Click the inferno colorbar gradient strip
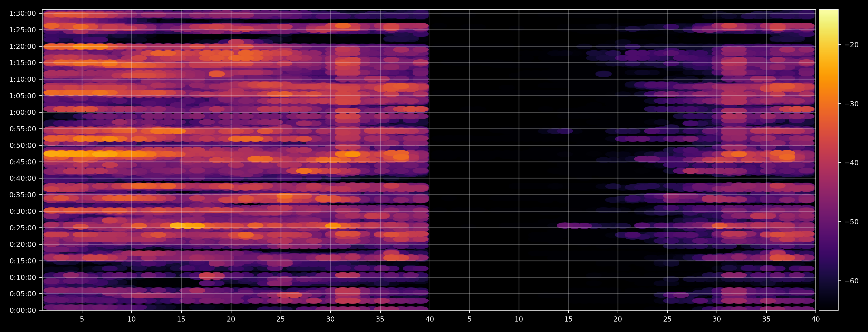The height and width of the screenshot is (332, 868). 829,160
